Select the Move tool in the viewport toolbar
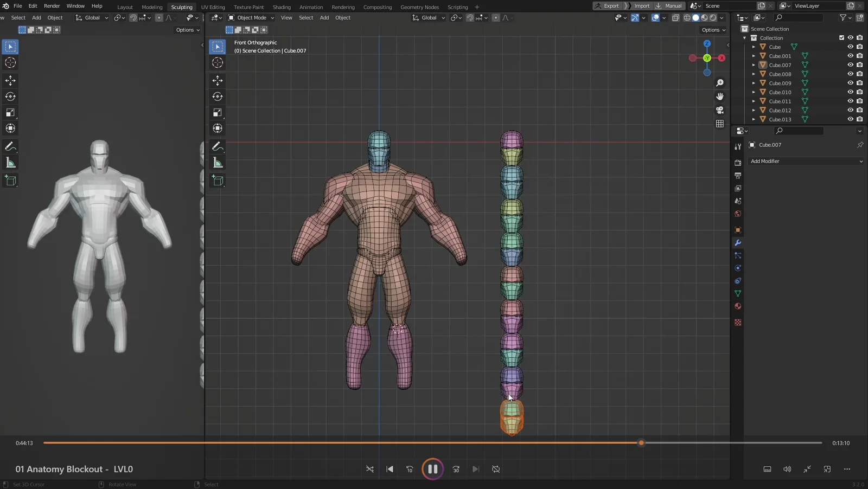 tap(218, 80)
